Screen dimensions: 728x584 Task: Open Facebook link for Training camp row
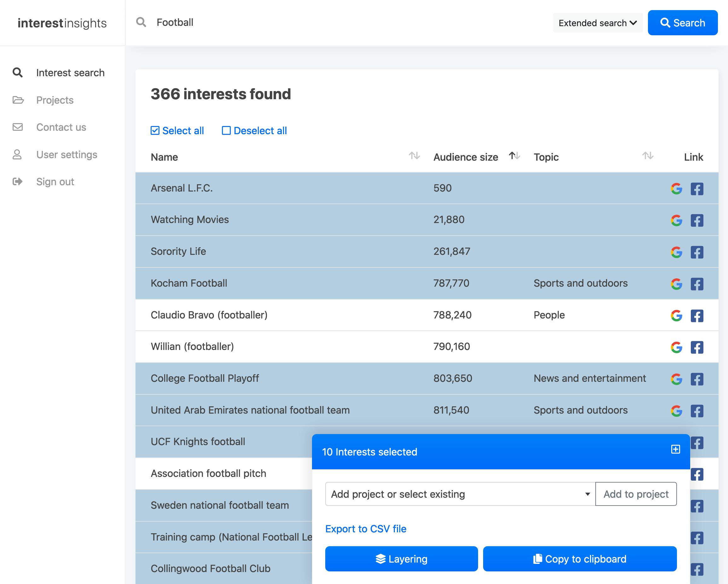697,538
